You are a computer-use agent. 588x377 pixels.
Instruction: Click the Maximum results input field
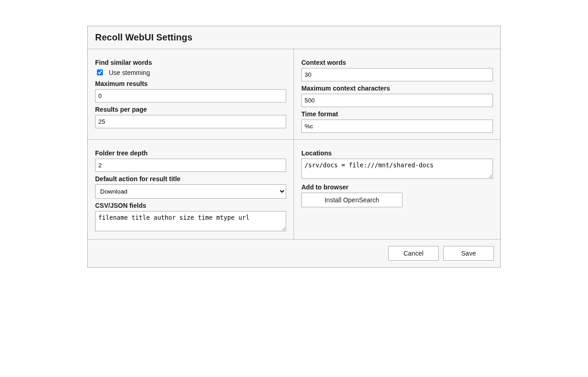pyautogui.click(x=191, y=96)
